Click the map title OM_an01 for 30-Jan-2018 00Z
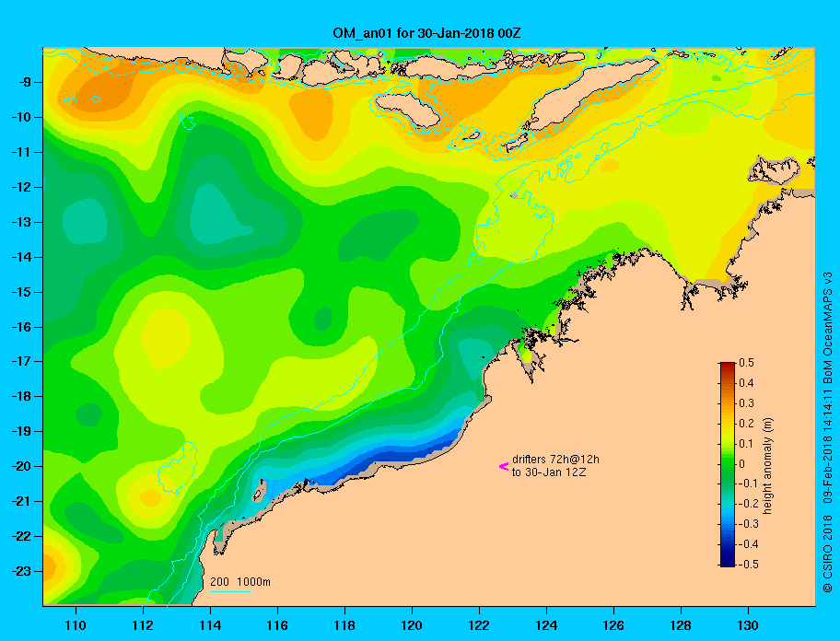The image size is (840, 641). [x=426, y=33]
